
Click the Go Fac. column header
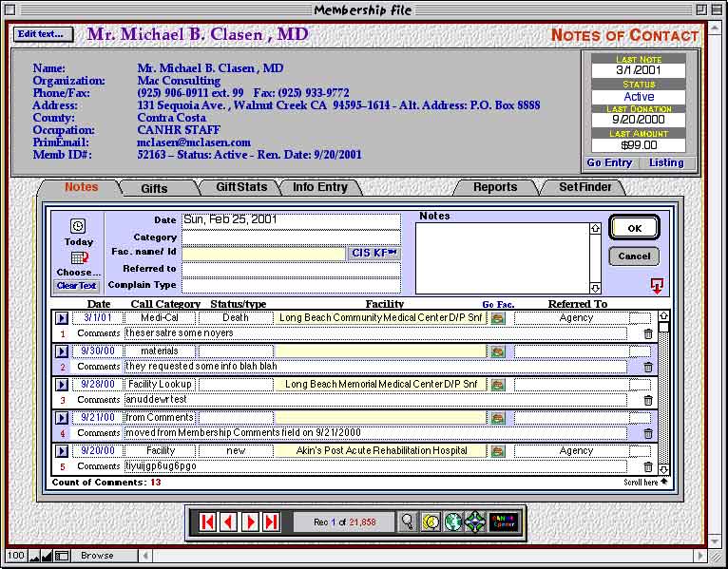click(498, 305)
